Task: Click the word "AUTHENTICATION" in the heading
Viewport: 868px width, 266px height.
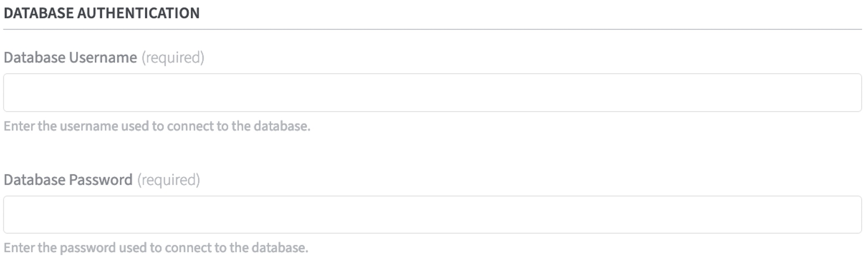Action: 138,13
